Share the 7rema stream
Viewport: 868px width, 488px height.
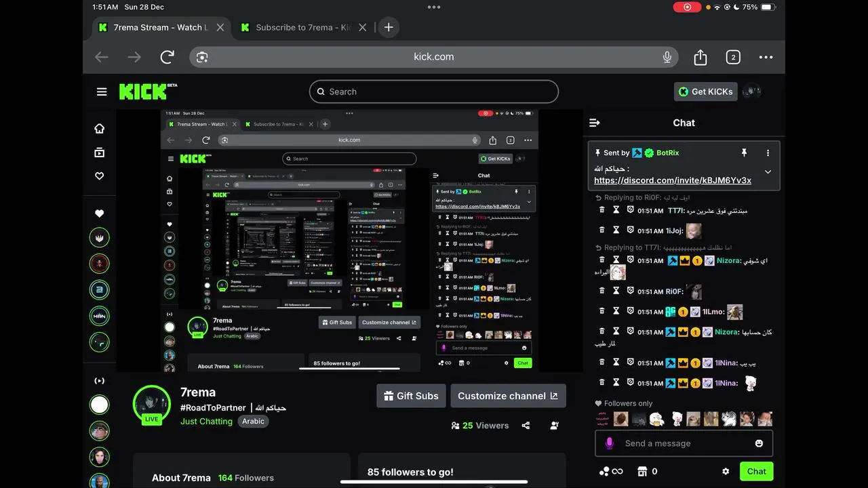(526, 426)
